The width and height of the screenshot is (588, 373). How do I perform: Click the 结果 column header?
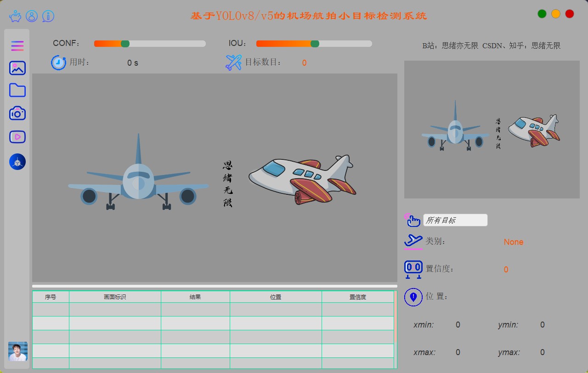(x=195, y=297)
